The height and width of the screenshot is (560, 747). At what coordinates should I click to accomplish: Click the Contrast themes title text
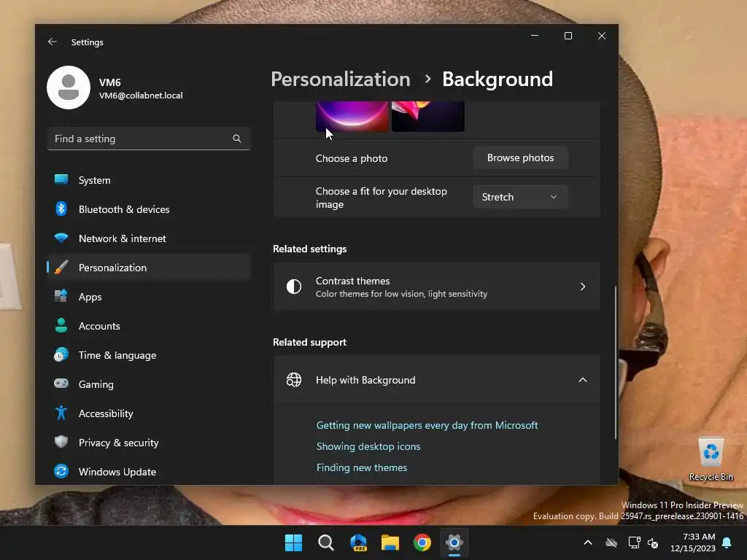coord(352,281)
